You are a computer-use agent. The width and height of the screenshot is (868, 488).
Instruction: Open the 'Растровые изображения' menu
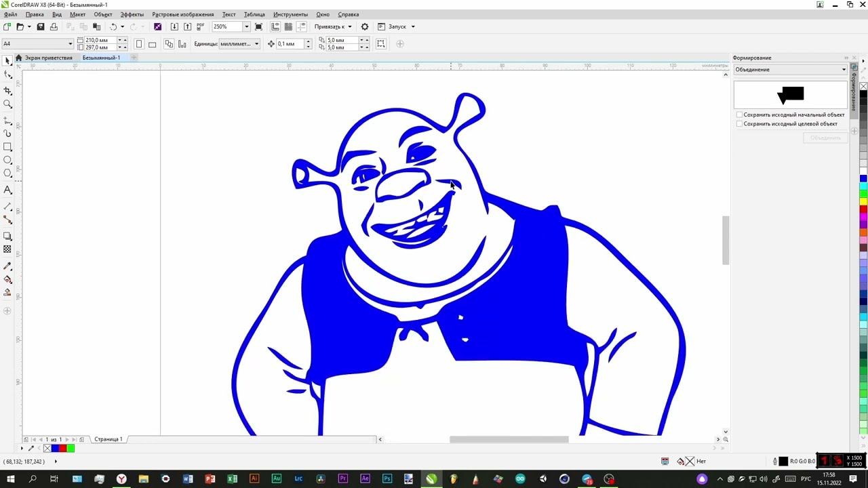click(183, 14)
